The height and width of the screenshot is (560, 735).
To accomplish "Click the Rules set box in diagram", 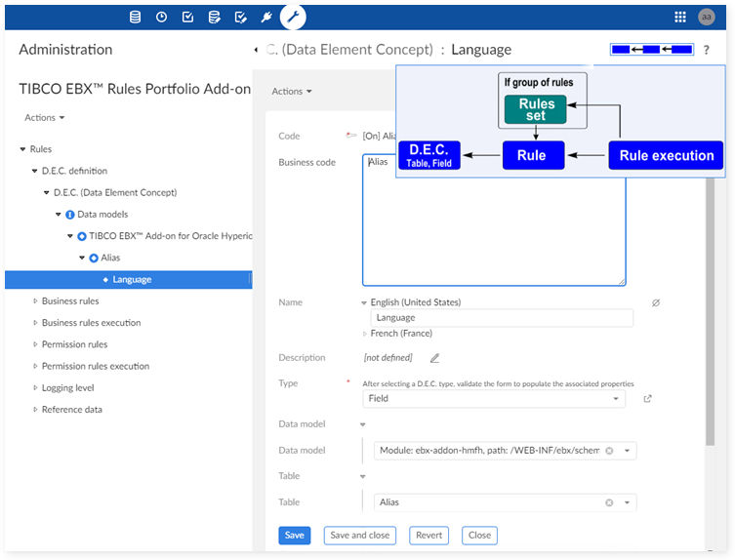I will coord(536,109).
